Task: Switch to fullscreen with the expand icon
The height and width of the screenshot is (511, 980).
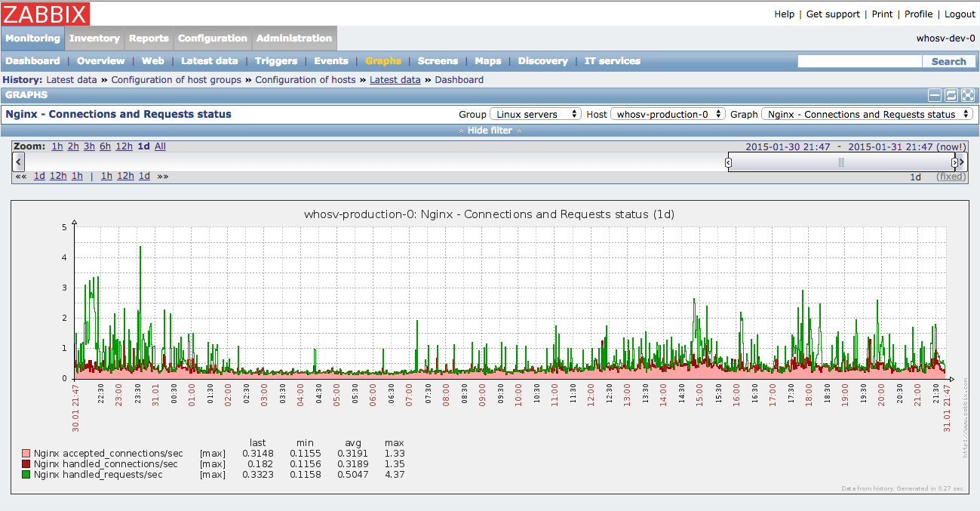Action: tap(968, 95)
